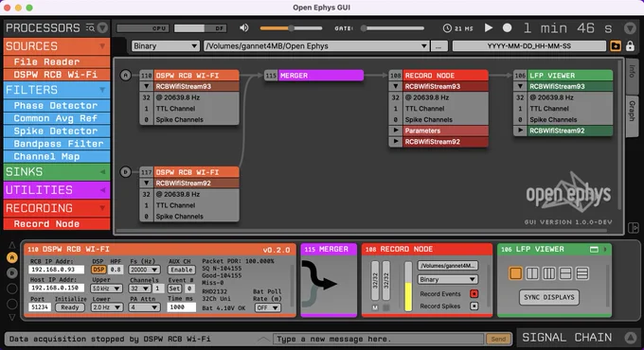This screenshot has height=350, width=644.
Task: Select the single-pane LFP Viewer layout icon
Action: coord(515,273)
